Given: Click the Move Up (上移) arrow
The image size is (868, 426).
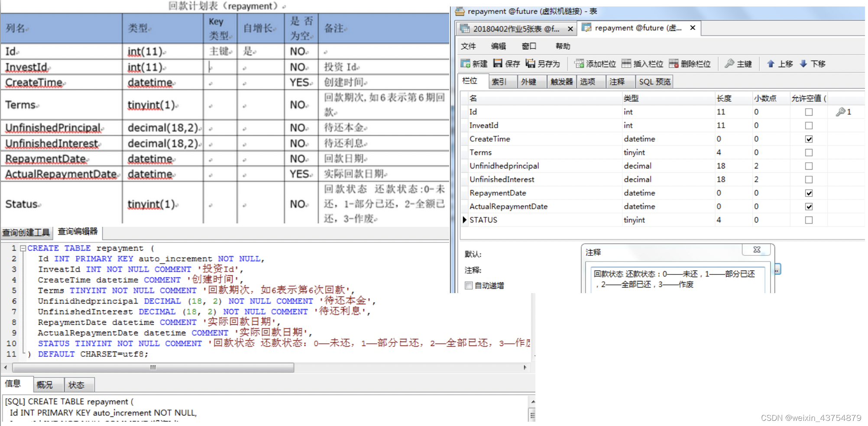Looking at the screenshot, I should 771,64.
